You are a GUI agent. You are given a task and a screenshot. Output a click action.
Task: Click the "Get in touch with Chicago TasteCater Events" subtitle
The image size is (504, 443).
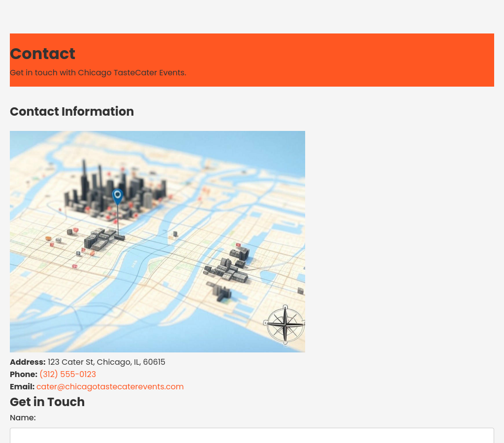click(98, 73)
